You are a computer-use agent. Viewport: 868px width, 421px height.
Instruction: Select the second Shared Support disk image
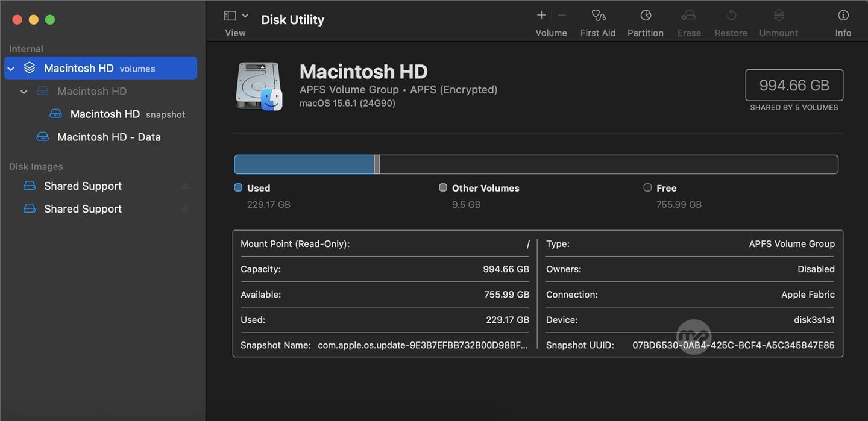coord(101,209)
